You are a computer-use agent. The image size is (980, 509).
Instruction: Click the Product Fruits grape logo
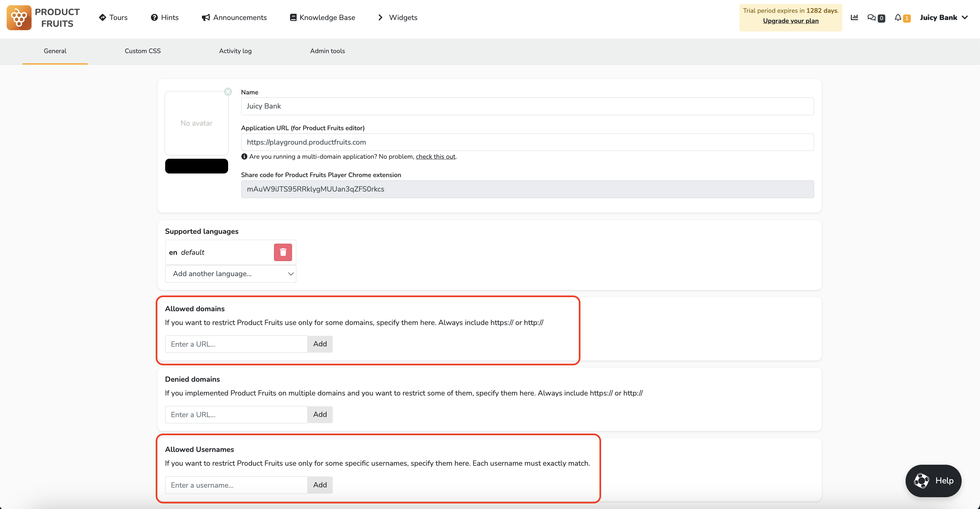click(19, 17)
